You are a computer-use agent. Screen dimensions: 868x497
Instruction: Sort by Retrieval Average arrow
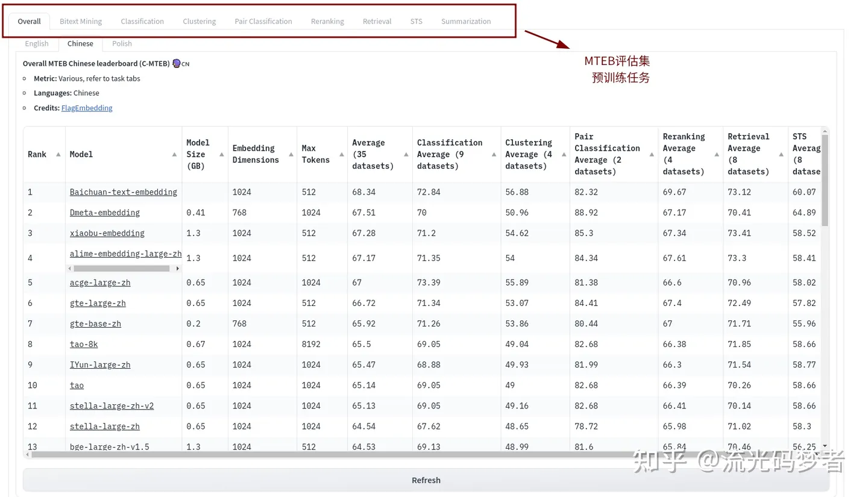tap(781, 154)
